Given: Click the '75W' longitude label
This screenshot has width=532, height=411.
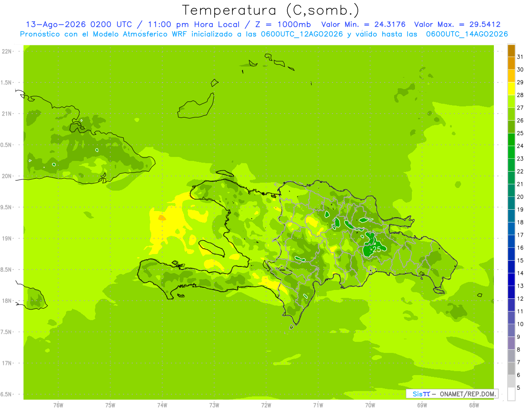Looking at the screenshot, I should [x=110, y=405].
